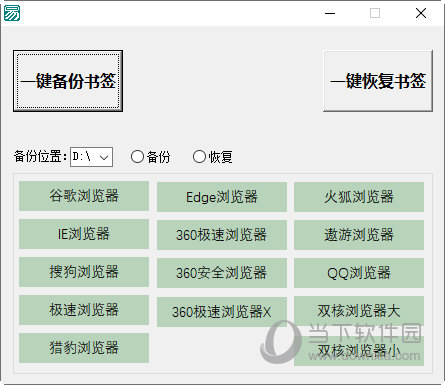Screen dimensions: 445x385
Task: Pick the 360极速浏览器 button
Action: click(222, 235)
